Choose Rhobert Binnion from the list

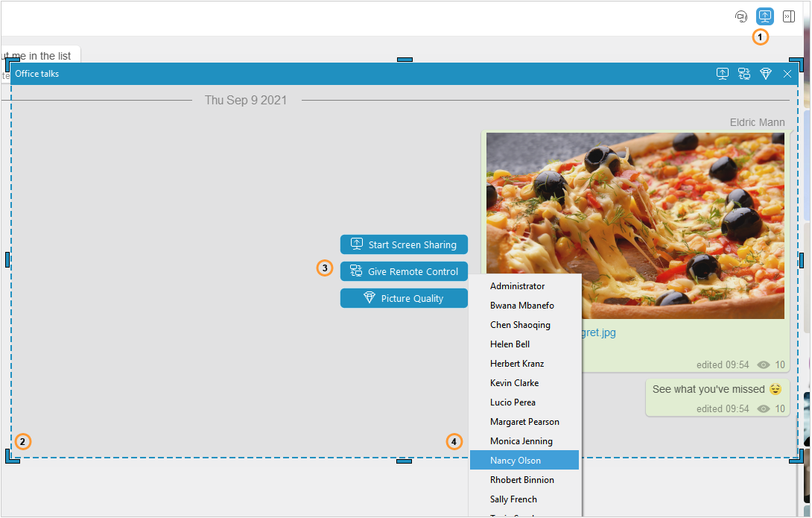point(522,480)
